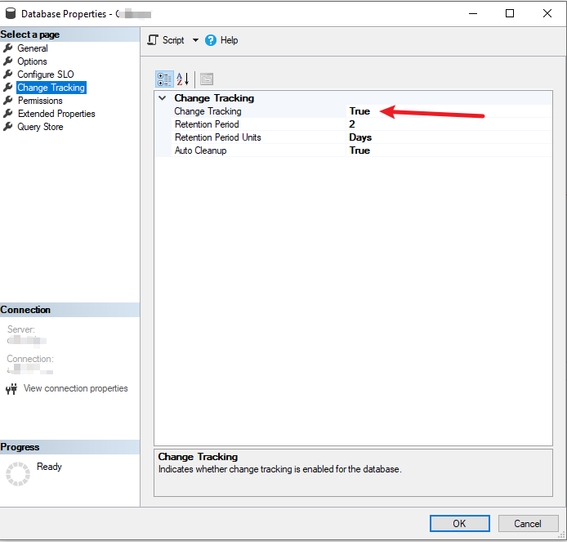Image resolution: width=567 pixels, height=542 pixels.
Task: Open the Extended Properties page
Action: pos(56,114)
